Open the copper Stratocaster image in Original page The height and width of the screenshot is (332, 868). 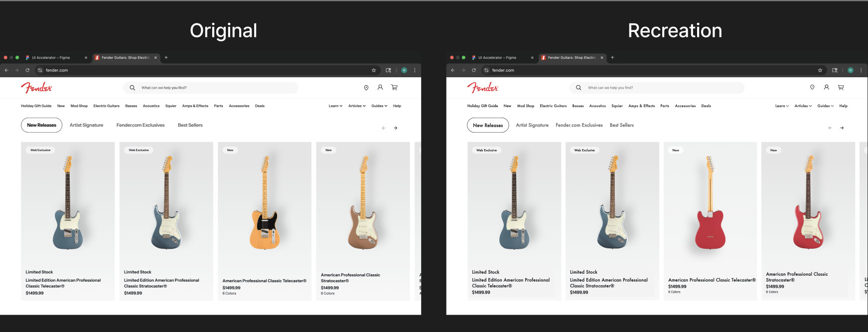point(363,203)
